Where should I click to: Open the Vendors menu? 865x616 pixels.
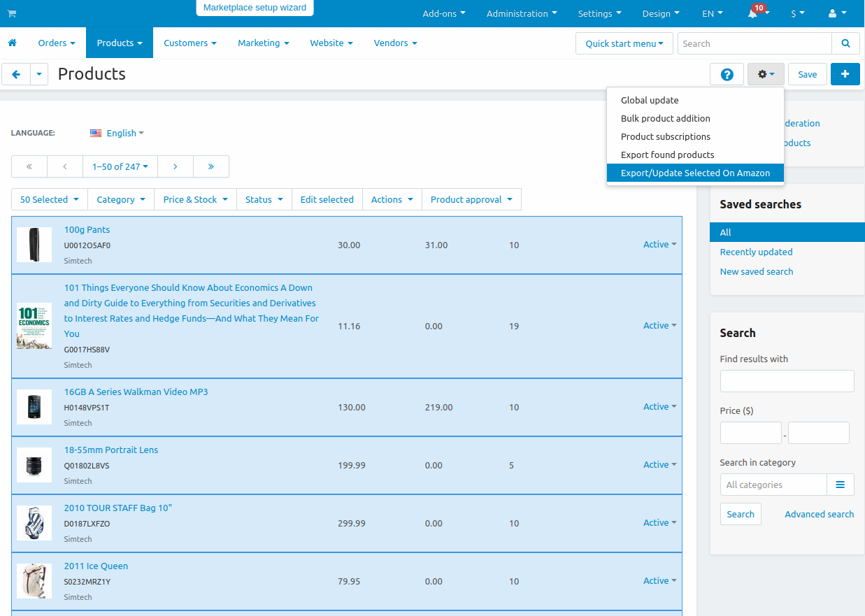click(395, 43)
